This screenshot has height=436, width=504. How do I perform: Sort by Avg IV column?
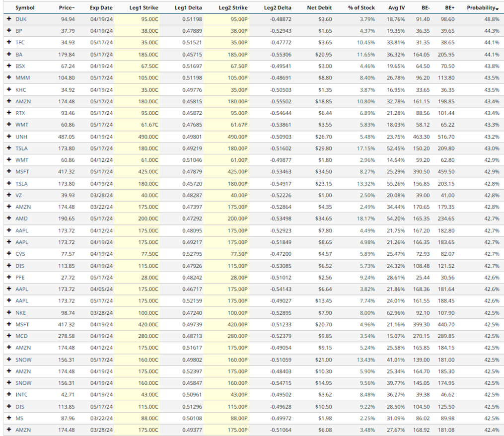point(396,8)
